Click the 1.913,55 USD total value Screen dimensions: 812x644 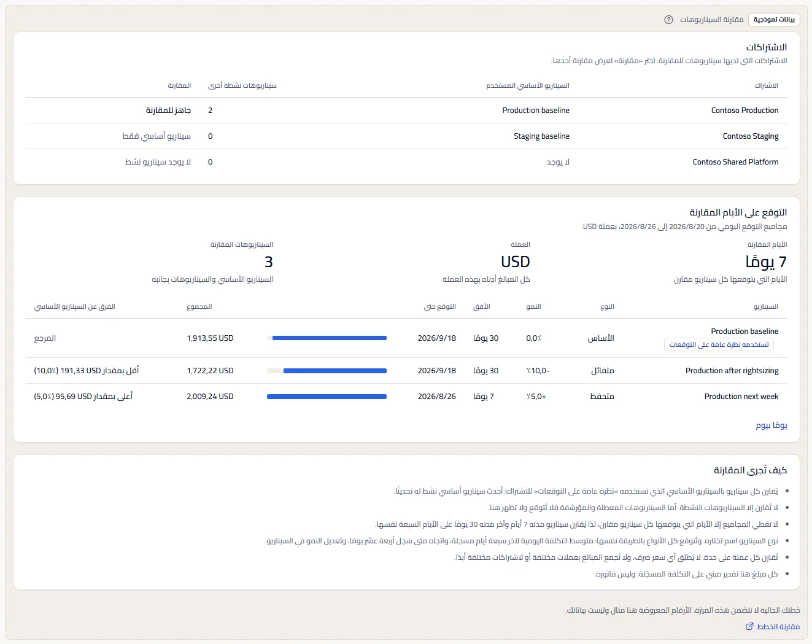click(210, 338)
